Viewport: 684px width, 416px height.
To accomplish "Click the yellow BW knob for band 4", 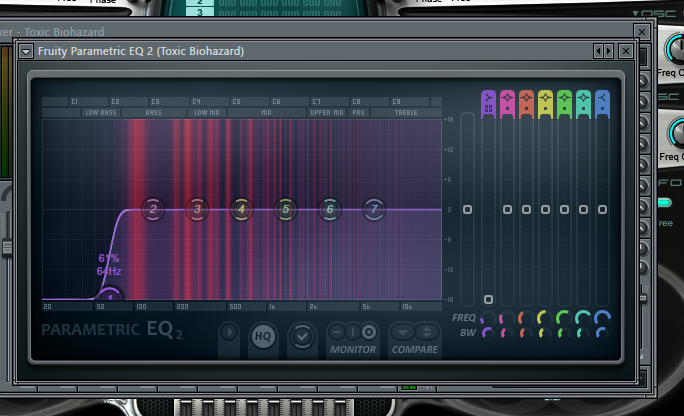I will [545, 333].
